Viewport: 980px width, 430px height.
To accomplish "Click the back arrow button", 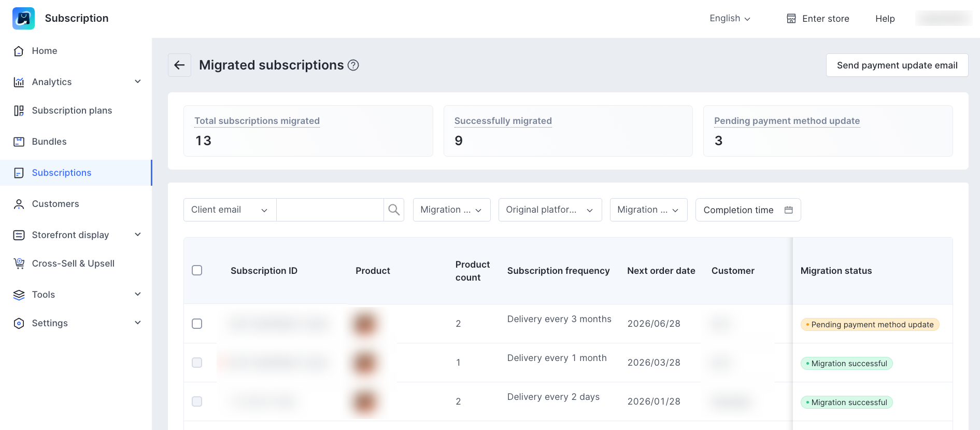I will coord(179,65).
